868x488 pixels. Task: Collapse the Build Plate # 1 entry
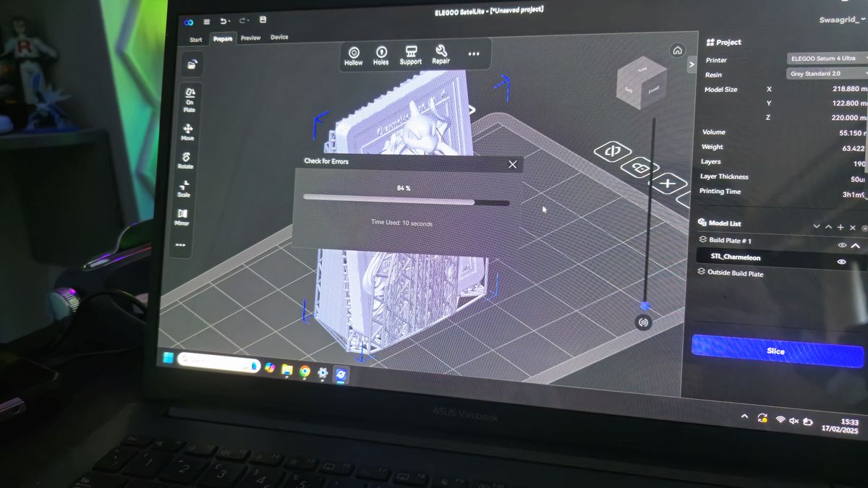click(x=854, y=245)
